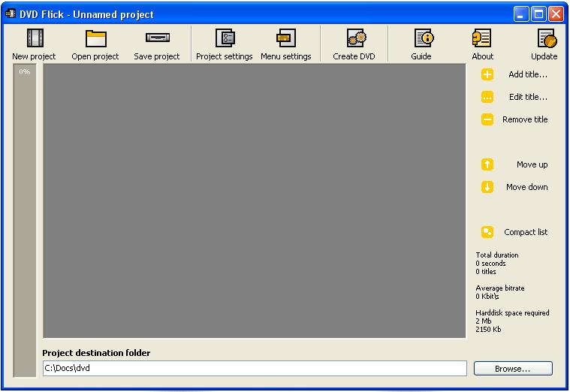This screenshot has height=392, width=570.
Task: Click the empty title list area
Action: (255, 201)
